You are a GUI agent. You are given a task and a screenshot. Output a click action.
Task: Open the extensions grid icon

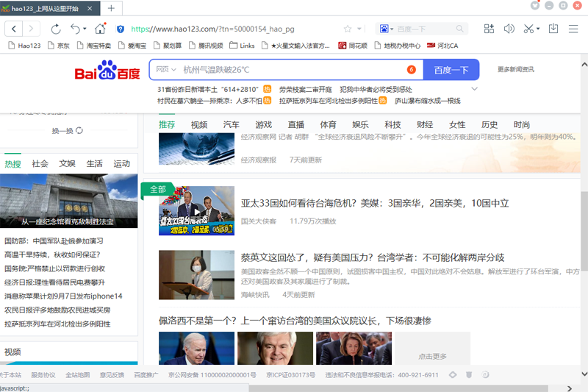pyautogui.click(x=489, y=29)
